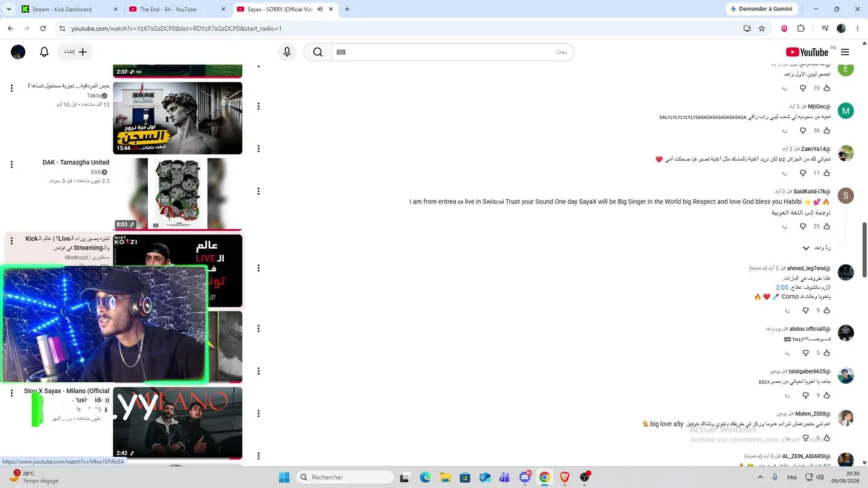
Task: Click the YouTube search input field
Action: pos(452,52)
